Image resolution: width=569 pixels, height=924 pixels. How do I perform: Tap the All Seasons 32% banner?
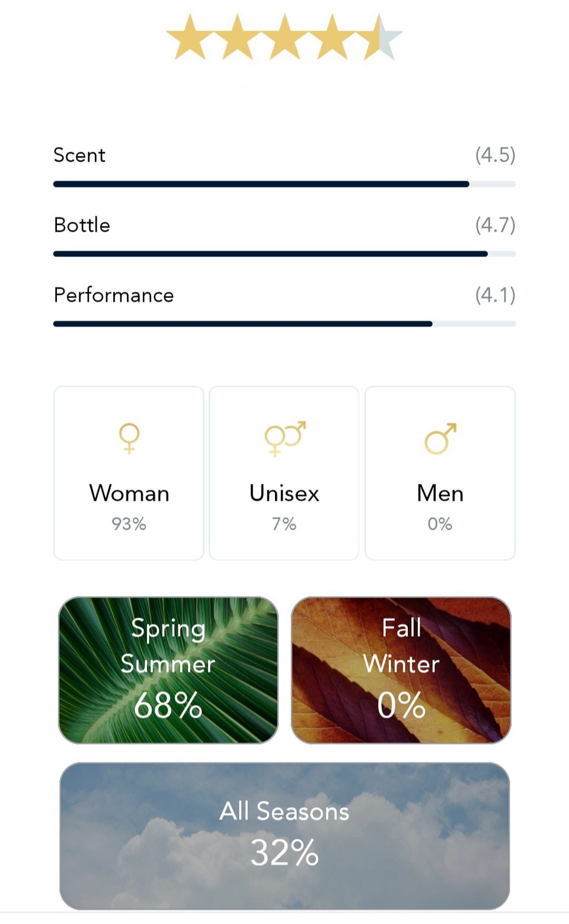coord(284,835)
